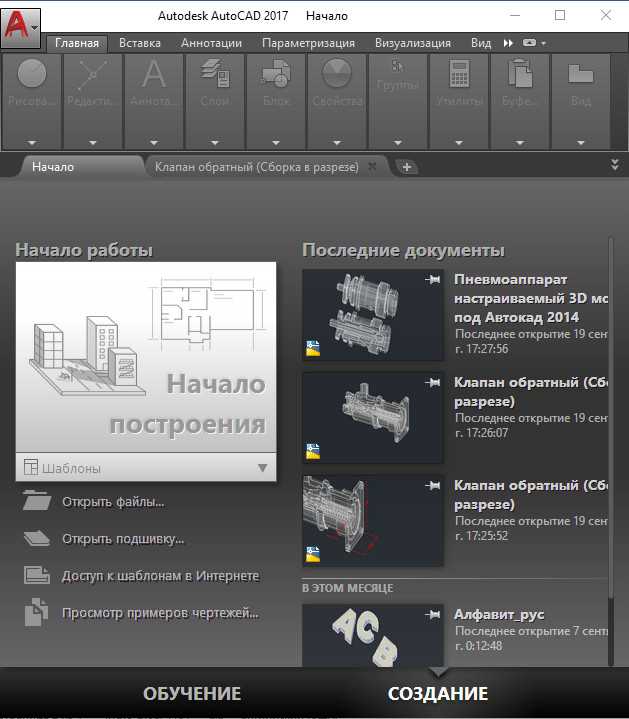Image resolution: width=629 pixels, height=719 pixels.
Task: Click the Рисование (Draw) panel icon
Action: coord(32,73)
